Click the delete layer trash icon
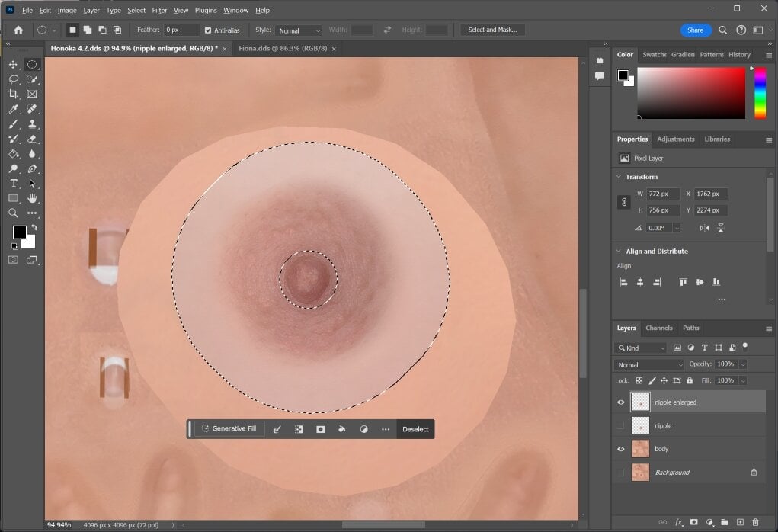 coord(755,522)
